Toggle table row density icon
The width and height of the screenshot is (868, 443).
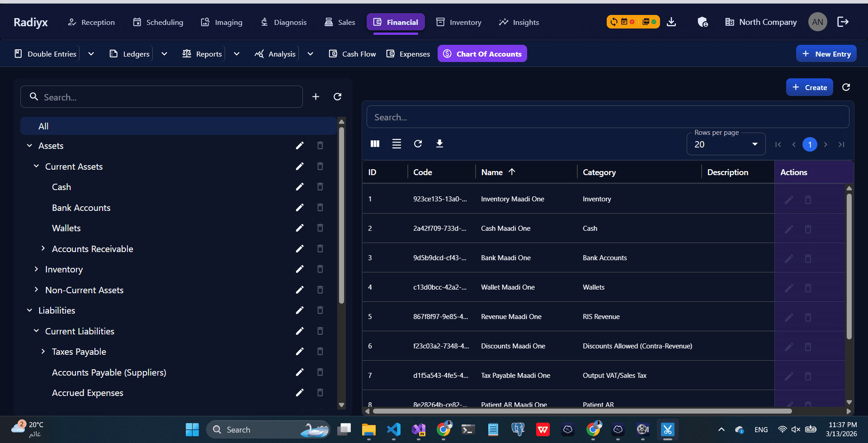tap(396, 144)
